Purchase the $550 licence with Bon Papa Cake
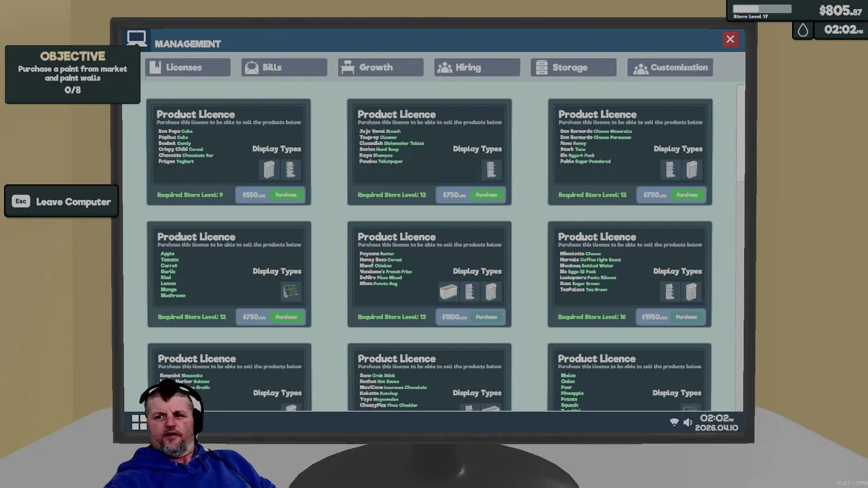868x488 pixels. [285, 195]
